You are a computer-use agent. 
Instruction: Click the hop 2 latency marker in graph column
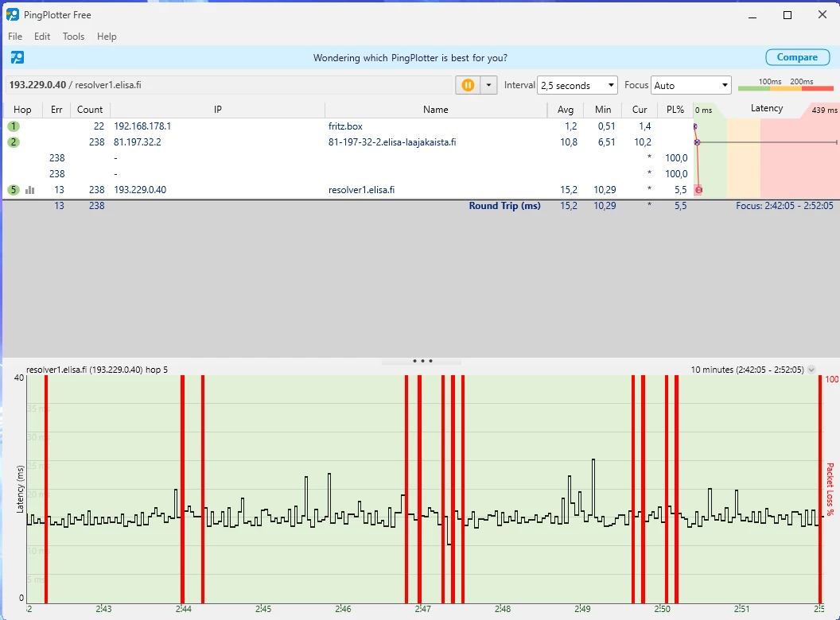point(697,141)
